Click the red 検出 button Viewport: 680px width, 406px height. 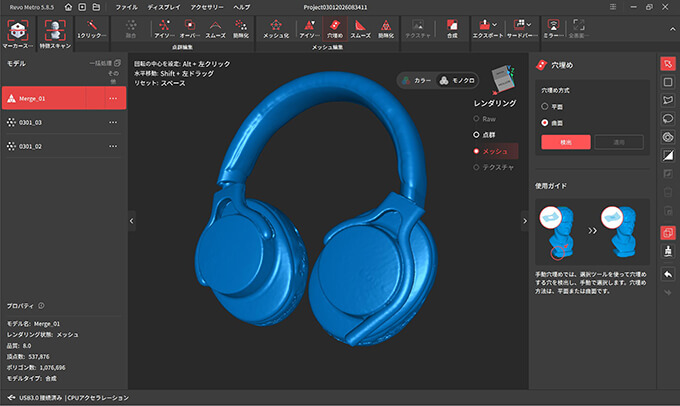click(565, 142)
